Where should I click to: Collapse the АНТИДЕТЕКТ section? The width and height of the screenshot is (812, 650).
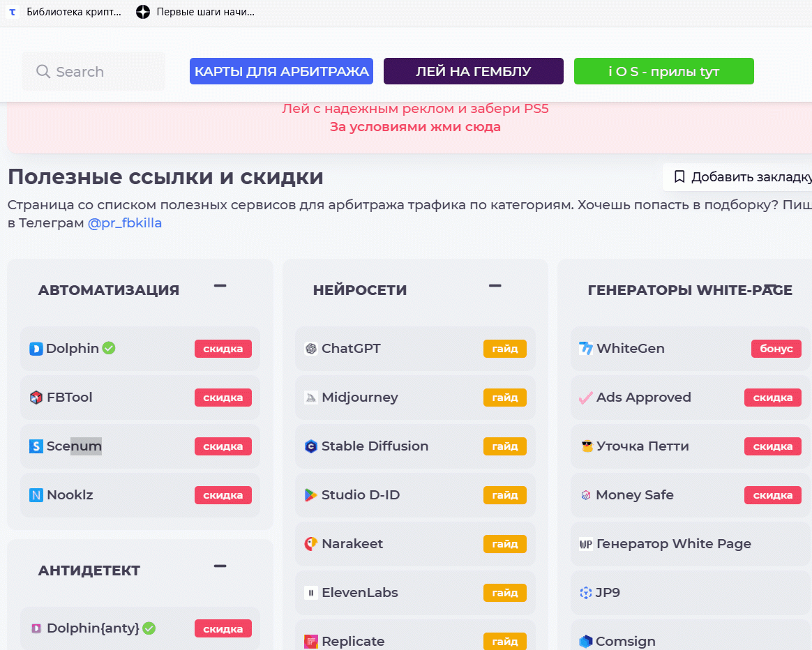coord(220,566)
